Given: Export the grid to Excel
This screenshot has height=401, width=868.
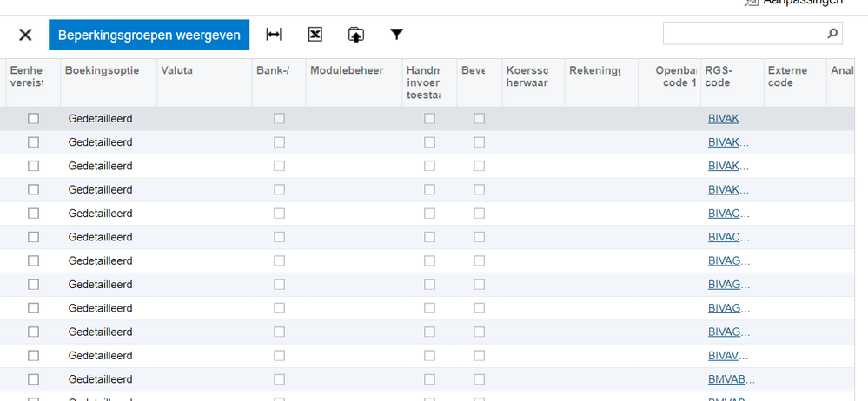Looking at the screenshot, I should pos(315,35).
